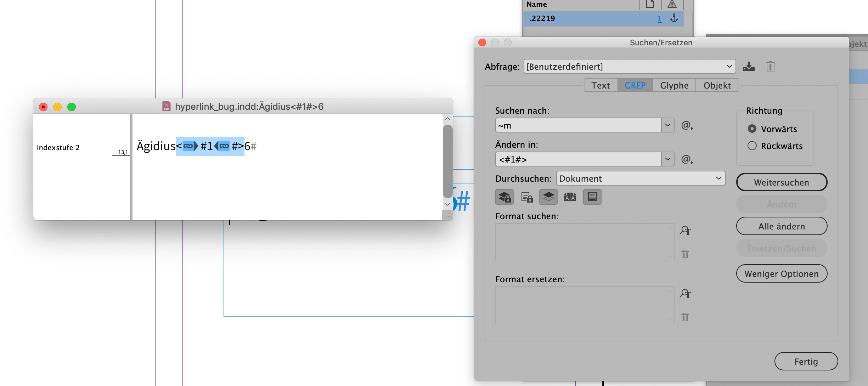This screenshot has height=386, width=868.
Task: Toggle include hidden layers icon
Action: tap(548, 197)
